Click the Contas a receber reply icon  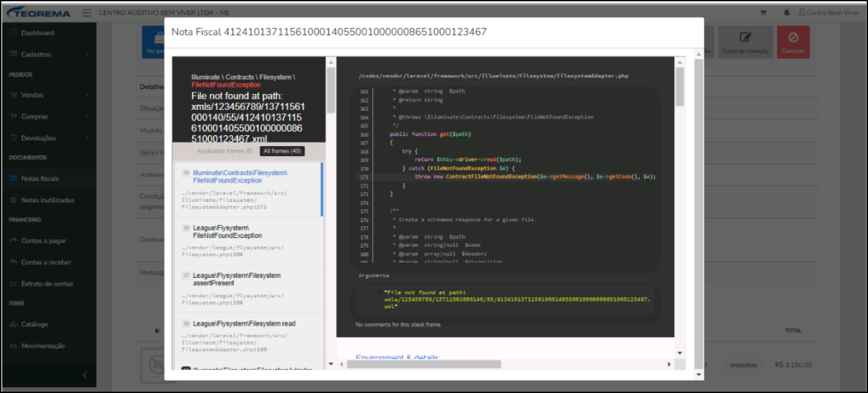pyautogui.click(x=14, y=262)
